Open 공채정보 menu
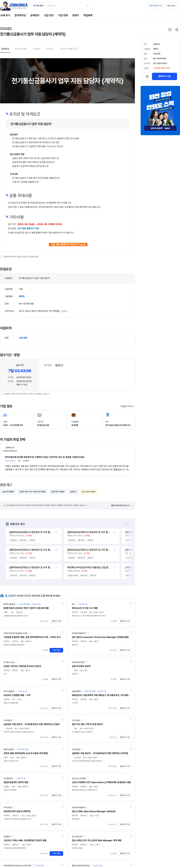The width and height of the screenshot is (180, 868). (35, 16)
